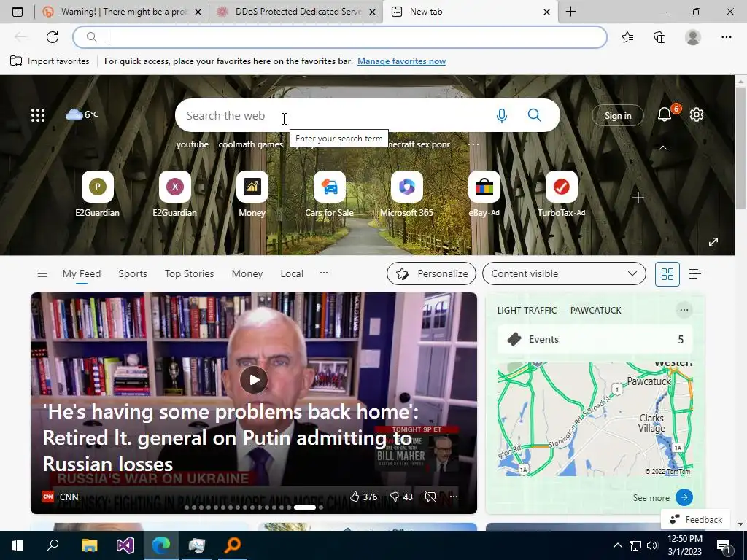
Task: Open the eBay ad quick link
Action: 484,194
